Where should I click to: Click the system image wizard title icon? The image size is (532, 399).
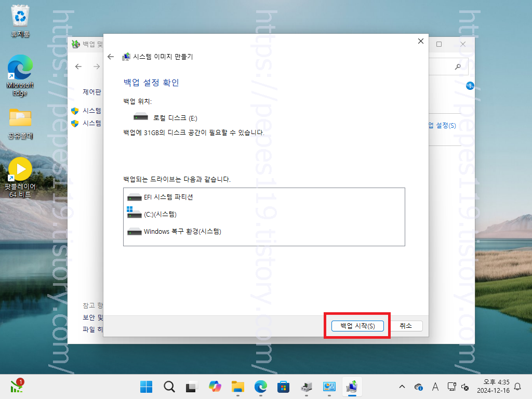tap(126, 57)
